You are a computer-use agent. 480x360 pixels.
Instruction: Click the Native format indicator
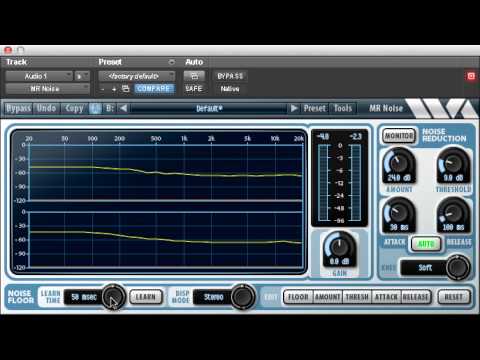click(x=230, y=89)
